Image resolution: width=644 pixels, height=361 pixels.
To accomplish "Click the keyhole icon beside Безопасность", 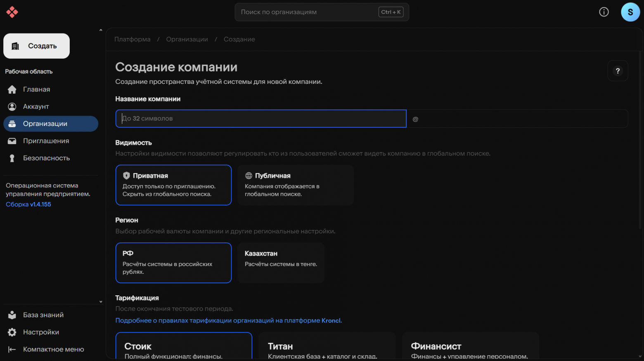I will 12,158.
